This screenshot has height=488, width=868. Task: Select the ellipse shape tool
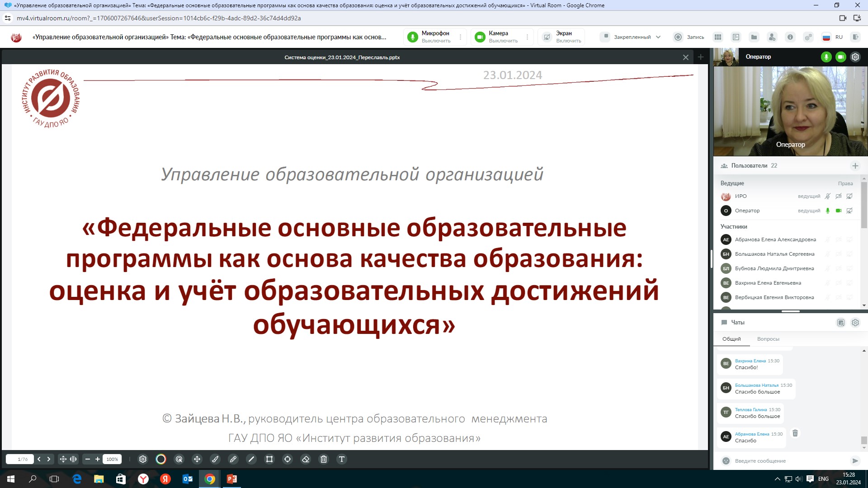coord(288,459)
